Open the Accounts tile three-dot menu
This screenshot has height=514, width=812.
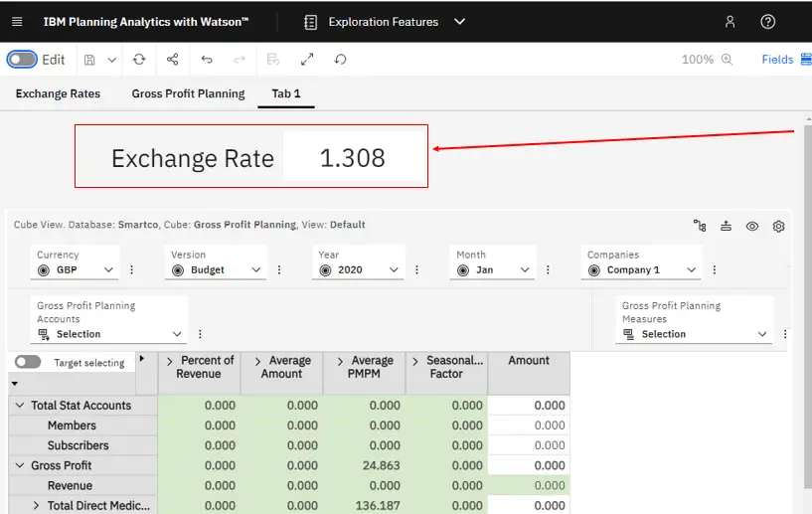200,334
